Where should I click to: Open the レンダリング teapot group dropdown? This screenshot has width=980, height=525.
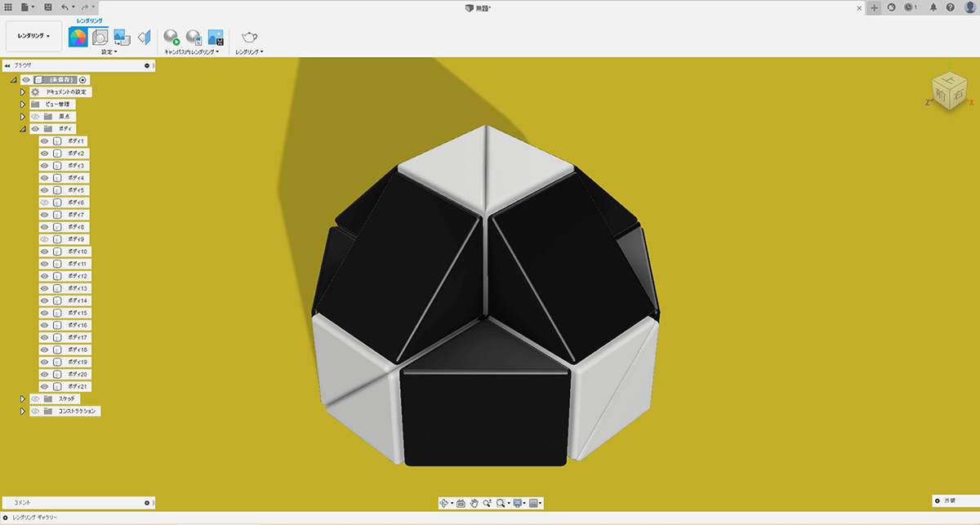pyautogui.click(x=249, y=51)
